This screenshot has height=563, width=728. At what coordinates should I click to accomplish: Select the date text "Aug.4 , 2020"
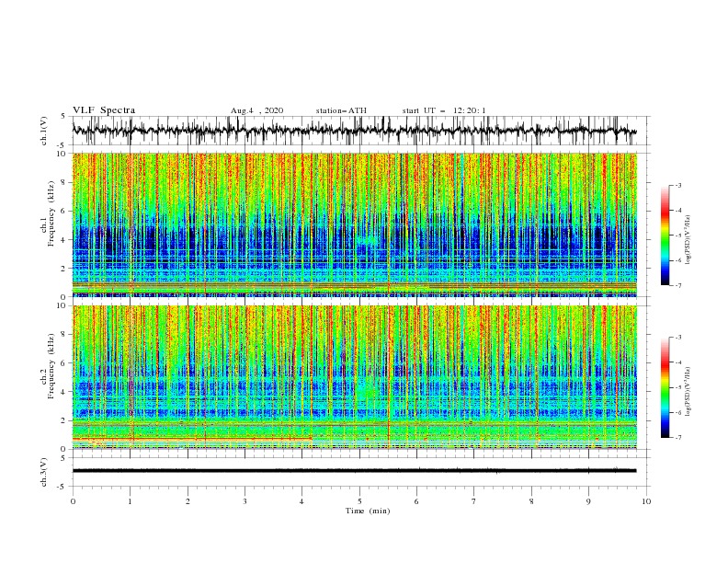tap(256, 110)
